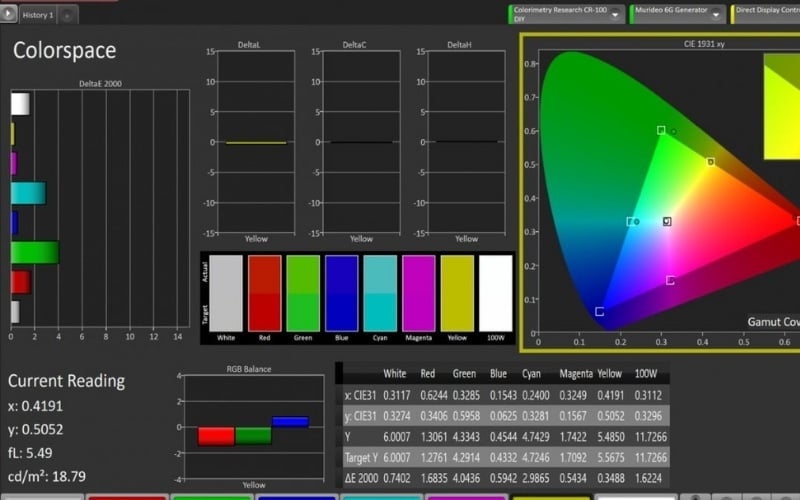Click the Cyan column header in data table

531,373
